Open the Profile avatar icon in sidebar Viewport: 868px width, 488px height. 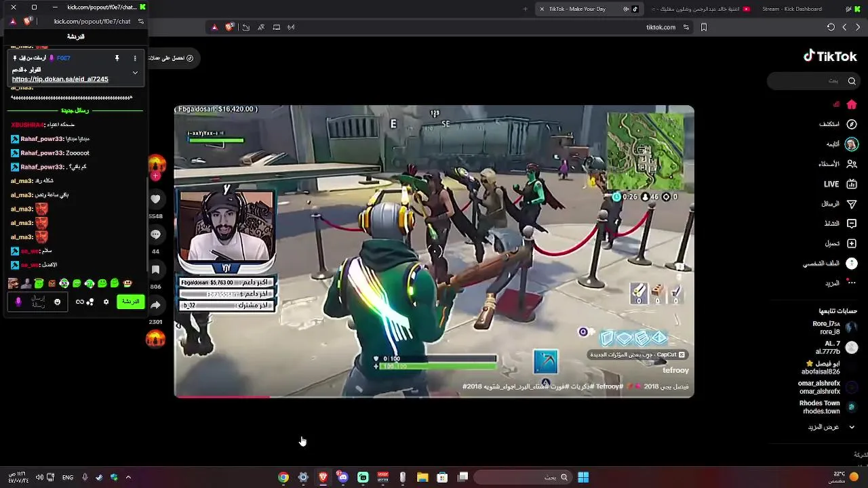[852, 263]
